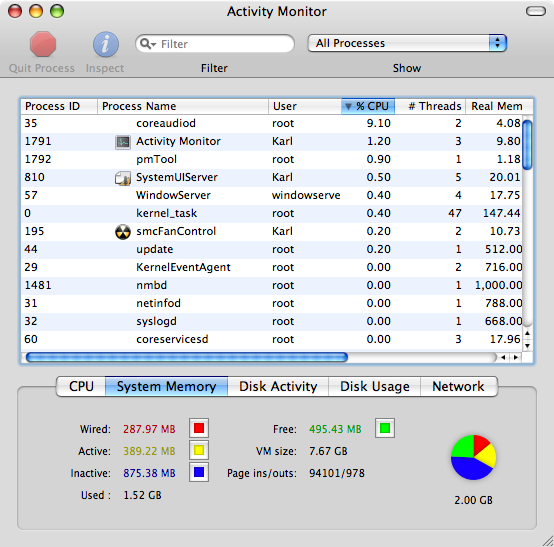This screenshot has height=547, width=554.
Task: Click the red Wired memory color swatch
Action: (x=199, y=428)
